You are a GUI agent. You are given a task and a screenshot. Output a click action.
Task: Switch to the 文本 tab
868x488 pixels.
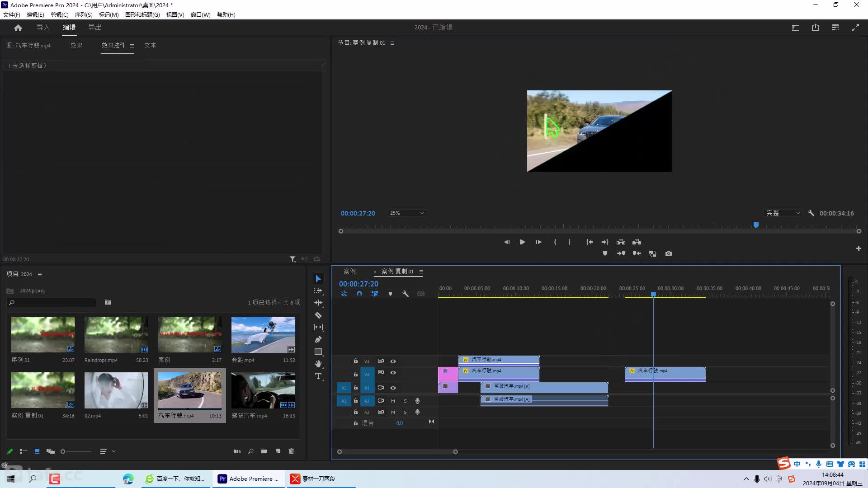point(150,45)
